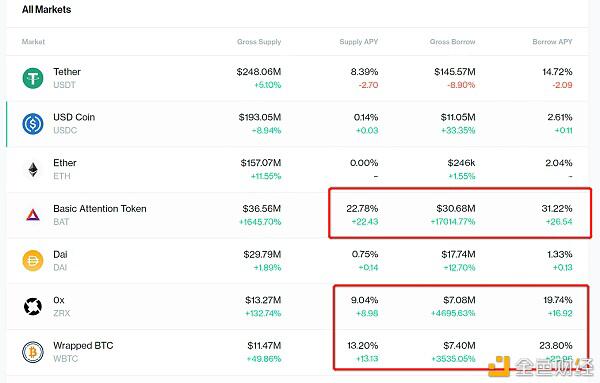Image resolution: width=600 pixels, height=383 pixels.
Task: Sort by Gross Borrow column header
Action: 452,41
